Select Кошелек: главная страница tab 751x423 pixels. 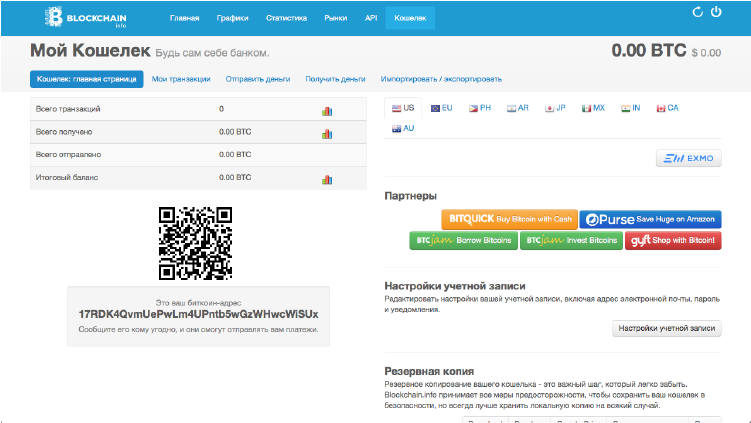tap(87, 79)
